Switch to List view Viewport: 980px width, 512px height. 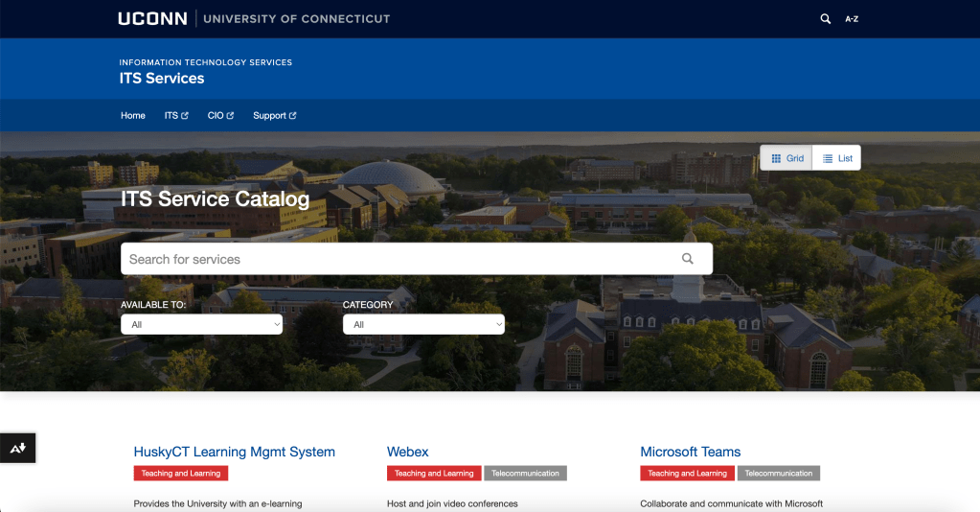(x=836, y=158)
